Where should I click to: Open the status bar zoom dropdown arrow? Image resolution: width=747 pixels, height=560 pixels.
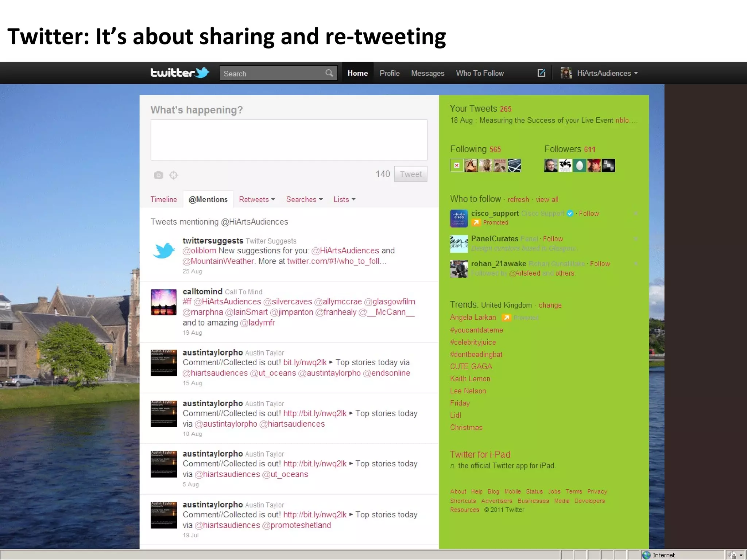tap(741, 555)
